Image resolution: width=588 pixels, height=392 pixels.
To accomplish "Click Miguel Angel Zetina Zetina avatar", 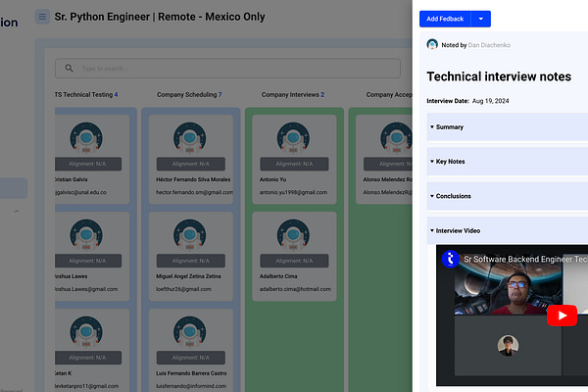I will [x=190, y=235].
